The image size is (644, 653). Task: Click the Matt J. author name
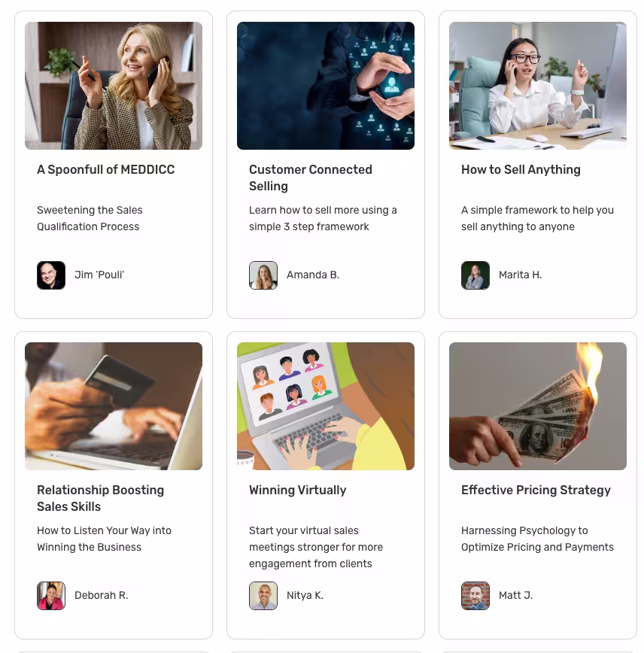515,596
